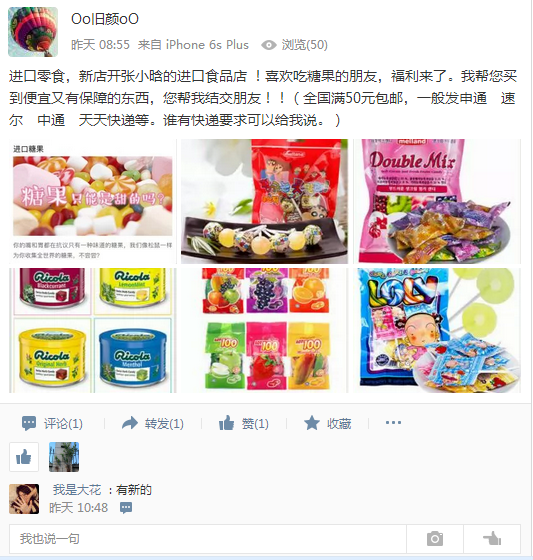Open the three-dots more options menu
This screenshot has height=560, width=533.
[393, 423]
